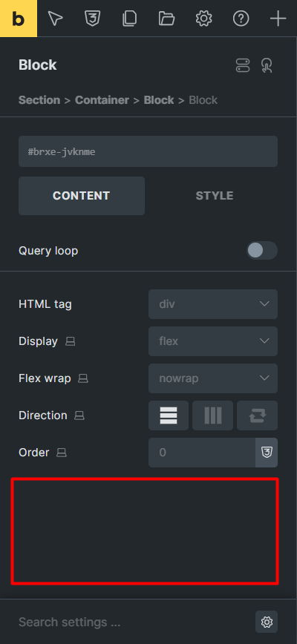Click the plus icon to add element
The image size is (297, 644).
click(278, 19)
